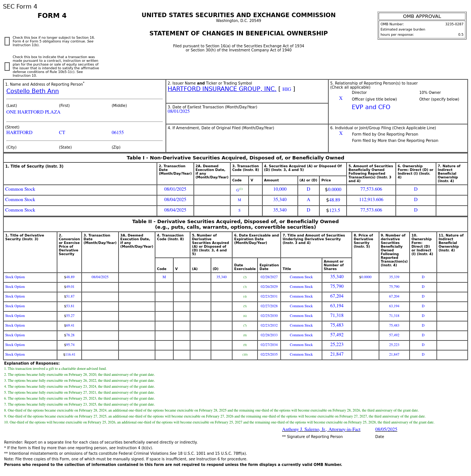Click footnote reference (10) in Date Exercisable column

tap(245, 355)
